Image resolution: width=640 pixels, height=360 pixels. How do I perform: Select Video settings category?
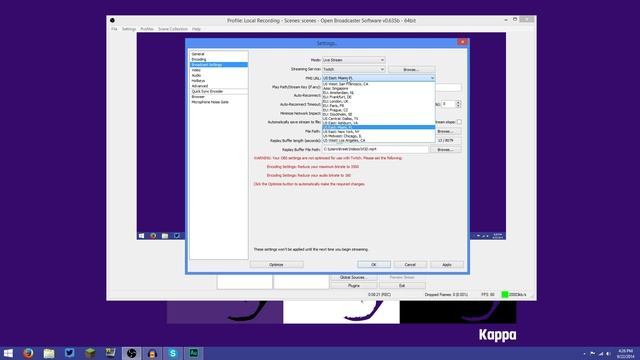219,70
